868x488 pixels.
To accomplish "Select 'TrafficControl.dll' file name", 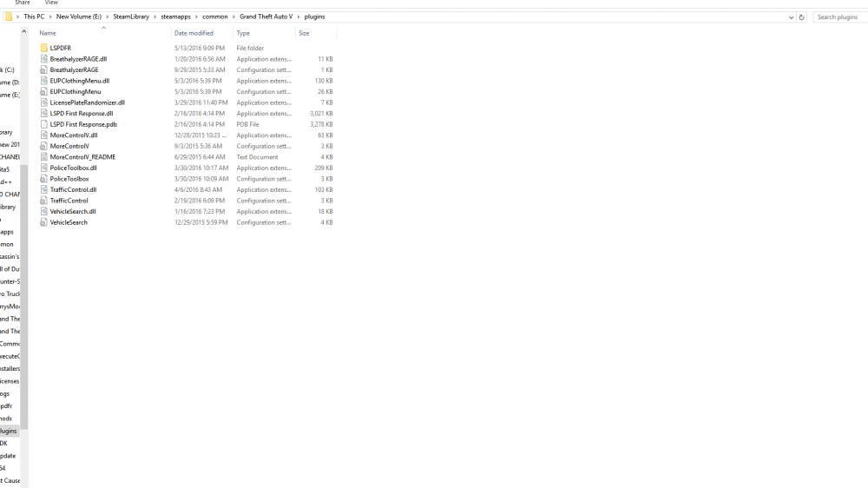I will coord(73,189).
